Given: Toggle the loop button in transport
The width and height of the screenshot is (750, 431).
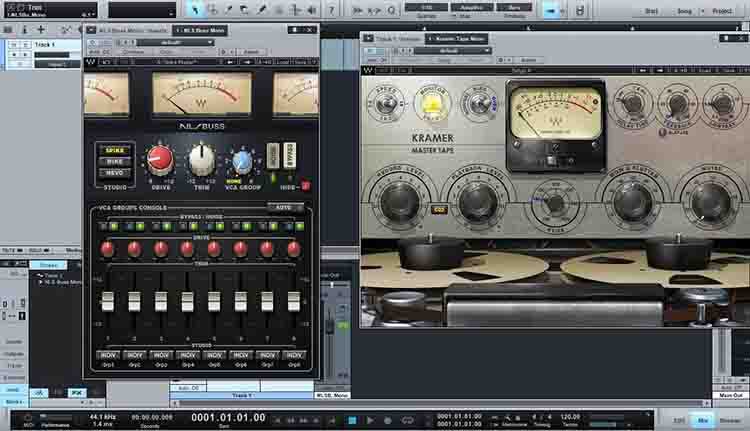Looking at the screenshot, I should tap(407, 420).
